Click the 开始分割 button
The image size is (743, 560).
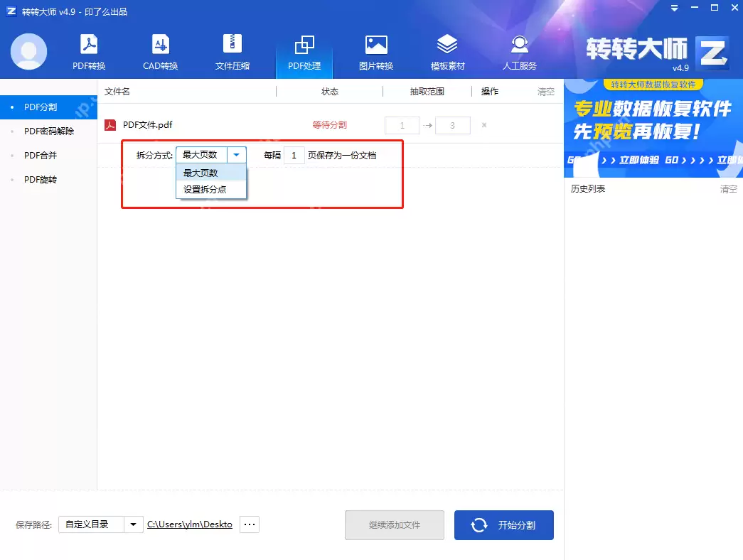(x=503, y=524)
